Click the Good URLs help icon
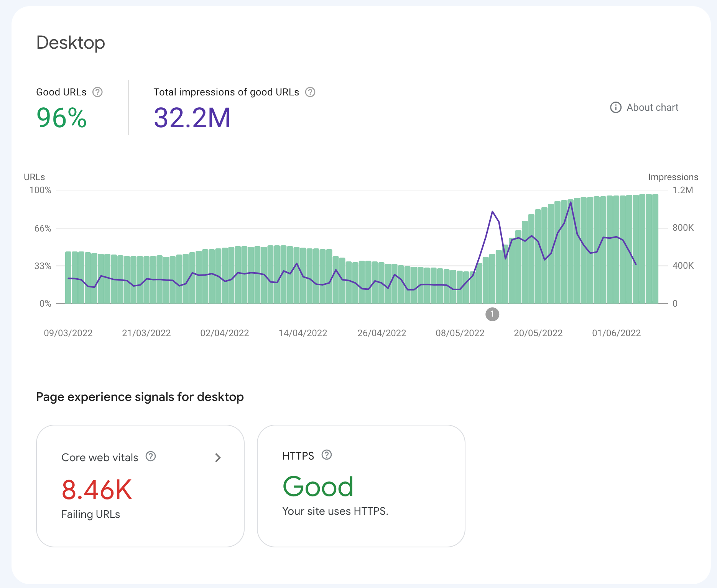The width and height of the screenshot is (717, 588). coord(97,92)
